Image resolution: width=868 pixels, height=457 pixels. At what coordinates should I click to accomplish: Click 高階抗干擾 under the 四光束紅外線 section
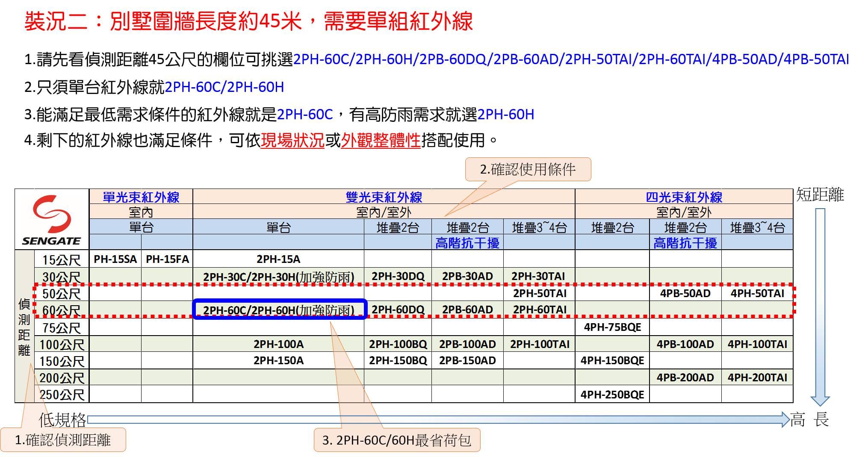[x=685, y=243]
